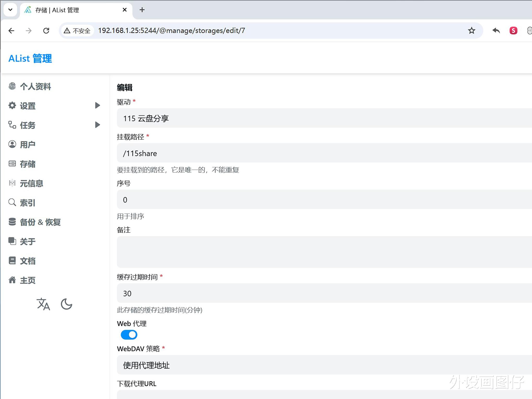Viewport: 532px width, 399px height.
Task: Toggle dark mode moon icon
Action: 66,304
